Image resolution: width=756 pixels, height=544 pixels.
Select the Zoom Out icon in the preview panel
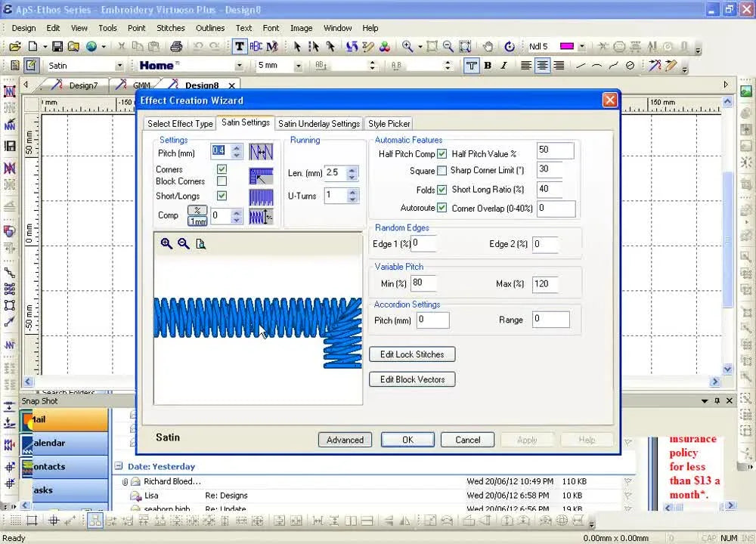[x=184, y=243]
